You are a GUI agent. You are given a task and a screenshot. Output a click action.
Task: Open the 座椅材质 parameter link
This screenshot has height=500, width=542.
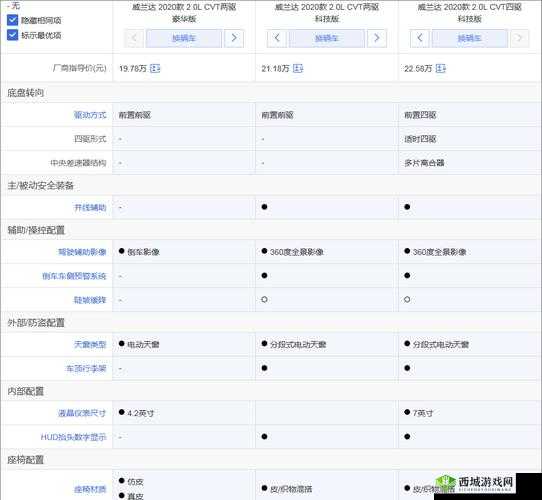(x=90, y=489)
